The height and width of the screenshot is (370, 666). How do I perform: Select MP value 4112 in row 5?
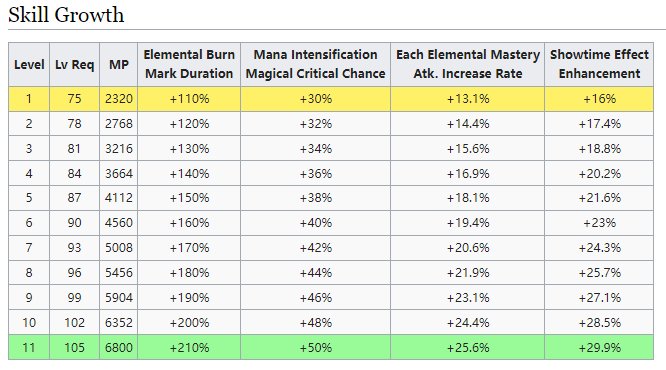(x=119, y=198)
